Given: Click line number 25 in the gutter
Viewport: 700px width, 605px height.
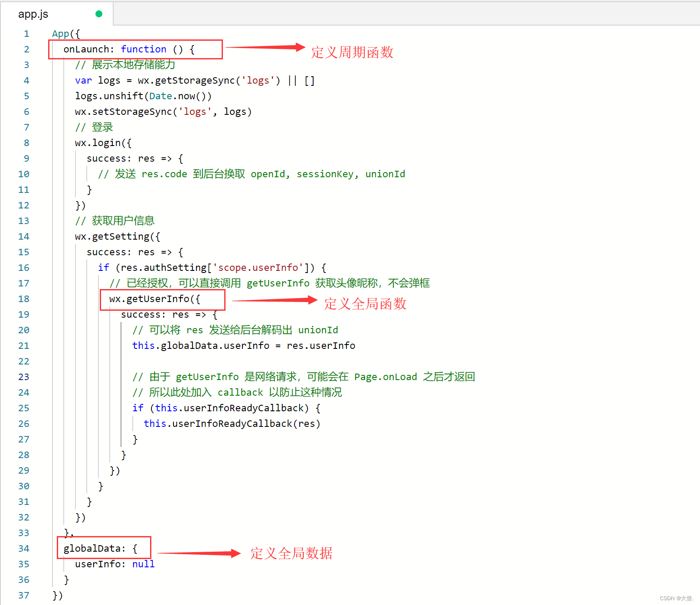Looking at the screenshot, I should click(24, 408).
